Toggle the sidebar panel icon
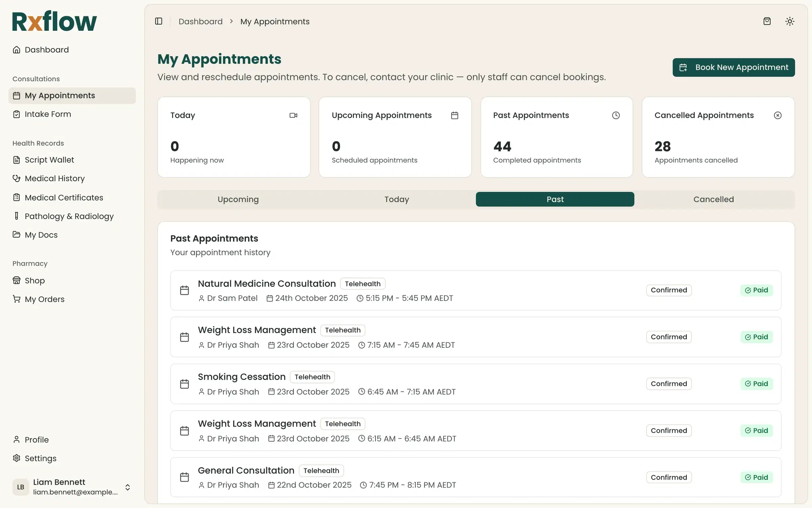812x508 pixels. 159,21
